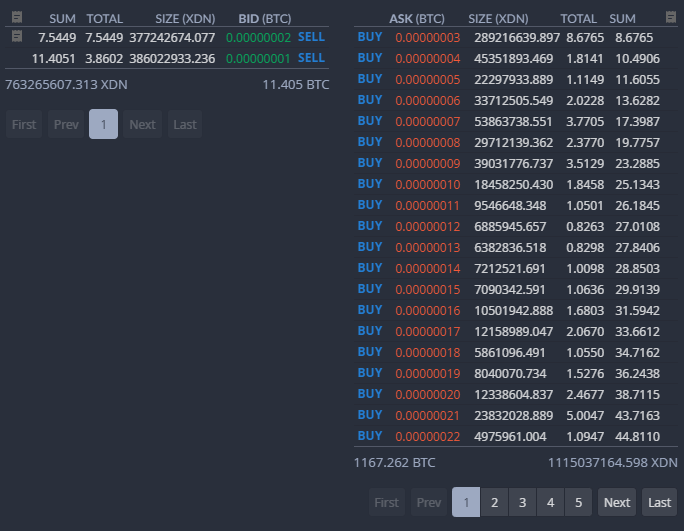Click BUY at ask 0.00000012

coord(370,226)
